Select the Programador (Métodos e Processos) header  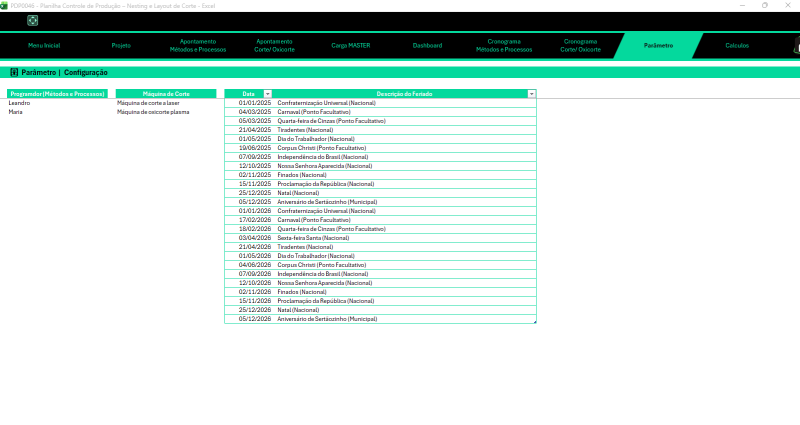pos(56,93)
